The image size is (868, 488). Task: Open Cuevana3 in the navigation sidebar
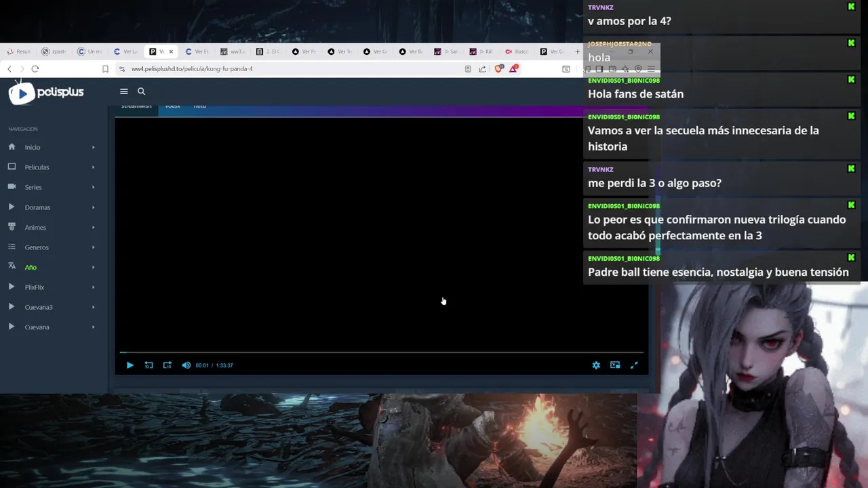point(39,307)
